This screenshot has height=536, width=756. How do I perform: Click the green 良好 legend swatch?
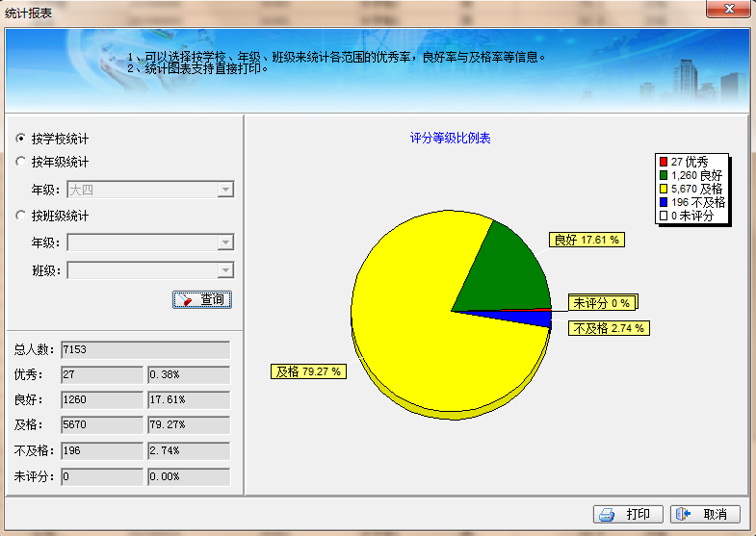pos(664,175)
